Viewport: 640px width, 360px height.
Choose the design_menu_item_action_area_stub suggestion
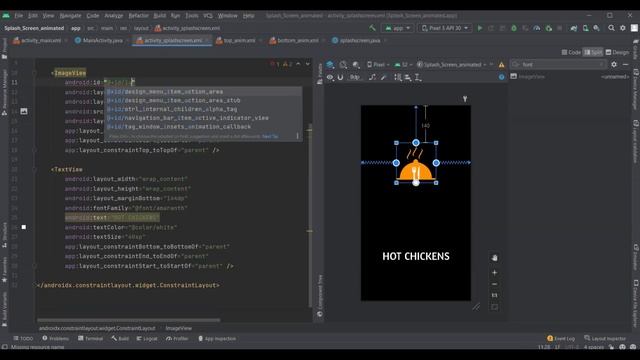pos(203,100)
